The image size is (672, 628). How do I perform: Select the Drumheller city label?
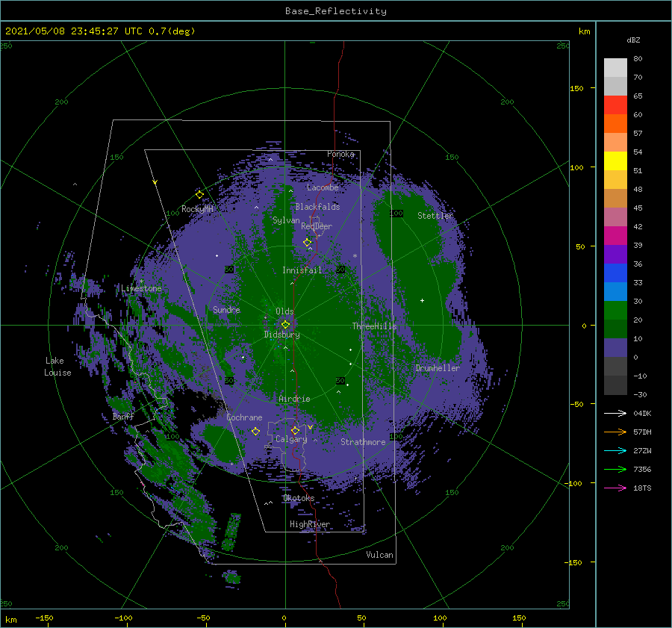[x=438, y=368]
